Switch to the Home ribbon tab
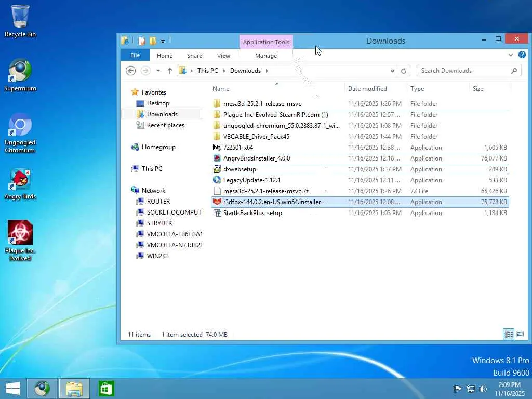 point(165,55)
